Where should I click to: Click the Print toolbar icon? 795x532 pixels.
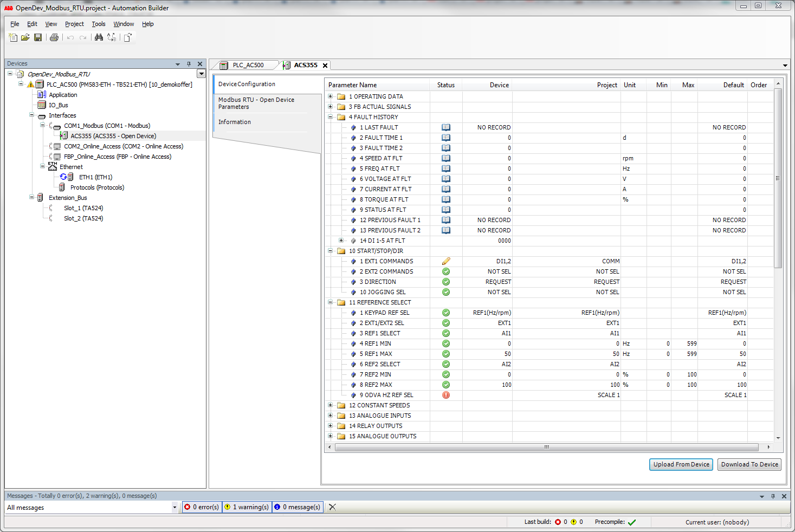point(54,37)
